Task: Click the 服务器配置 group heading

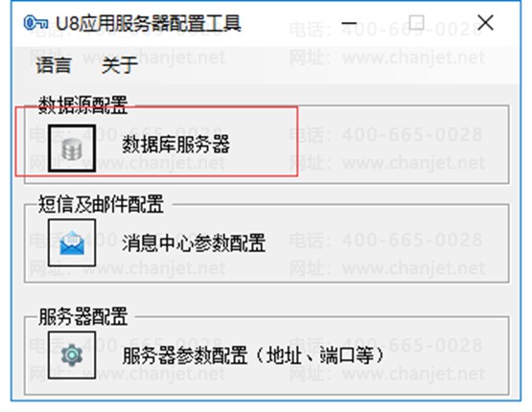Action: (x=83, y=316)
